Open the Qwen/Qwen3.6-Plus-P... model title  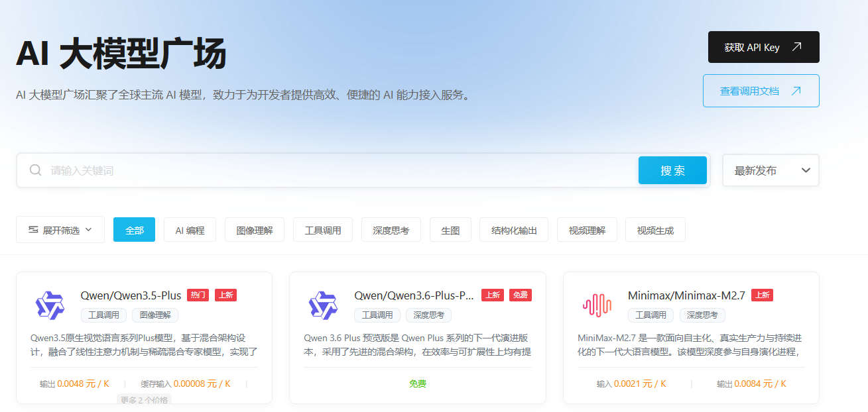[414, 295]
